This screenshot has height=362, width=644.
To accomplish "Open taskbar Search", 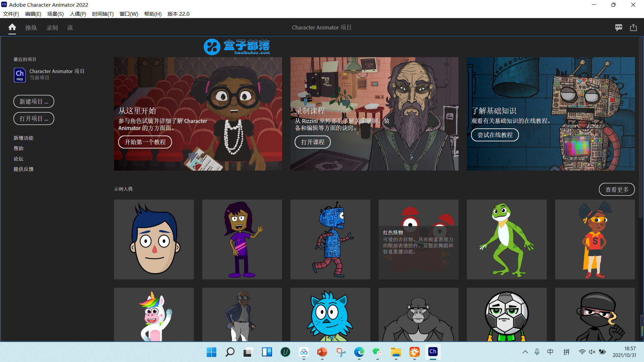I will coord(230,352).
